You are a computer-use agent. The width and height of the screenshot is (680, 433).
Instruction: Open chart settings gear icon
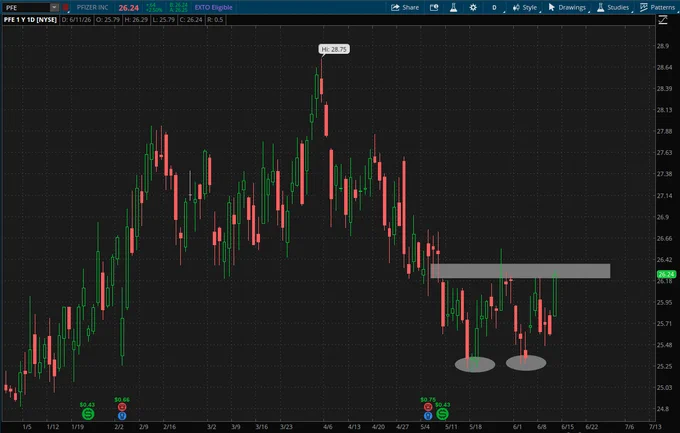473,7
